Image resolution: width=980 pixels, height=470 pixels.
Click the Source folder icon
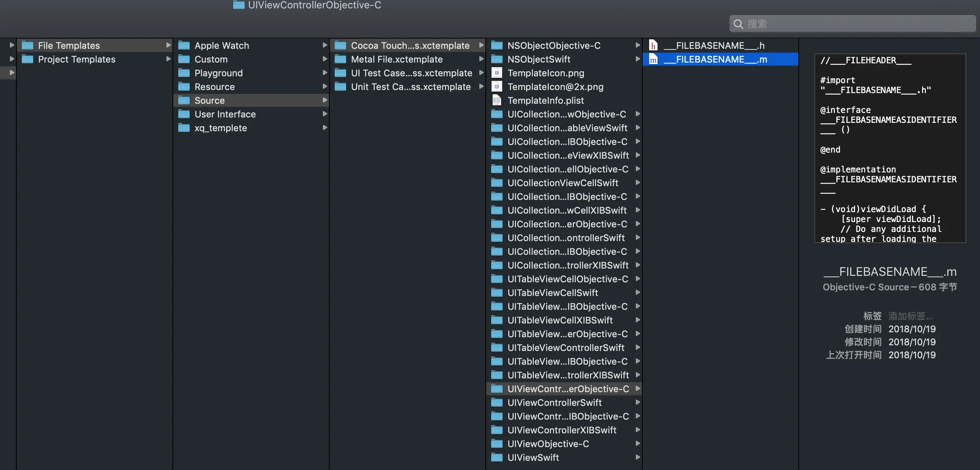(184, 100)
